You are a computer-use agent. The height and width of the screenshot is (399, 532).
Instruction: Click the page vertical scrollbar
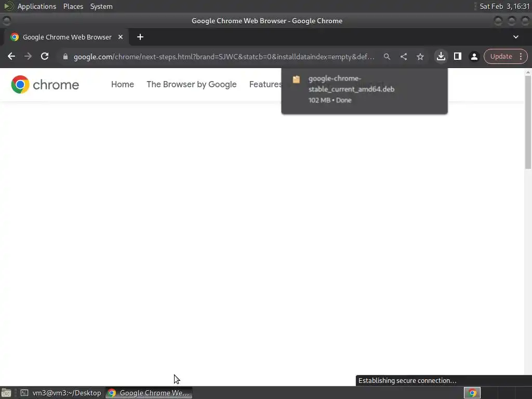(x=528, y=122)
